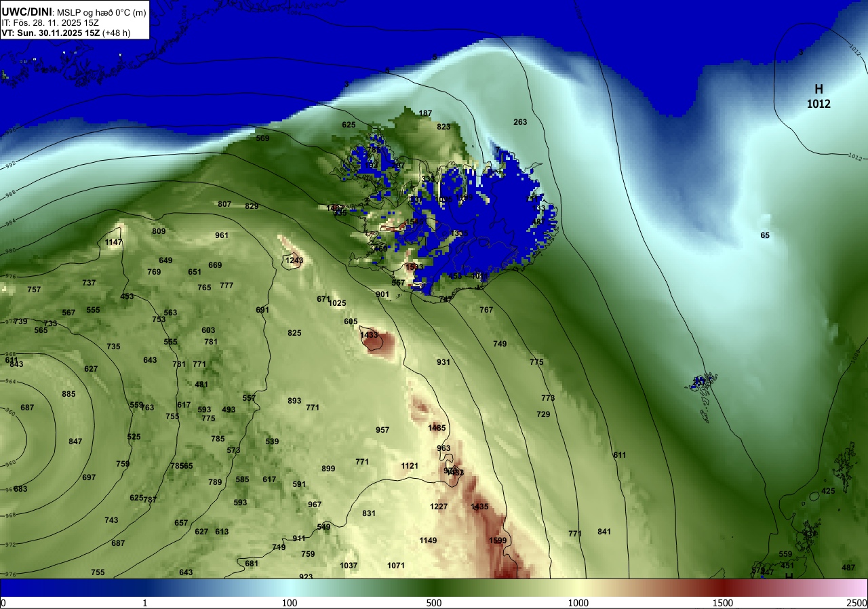The width and height of the screenshot is (868, 609).
Task: Click the map value '825'
Action: (294, 333)
